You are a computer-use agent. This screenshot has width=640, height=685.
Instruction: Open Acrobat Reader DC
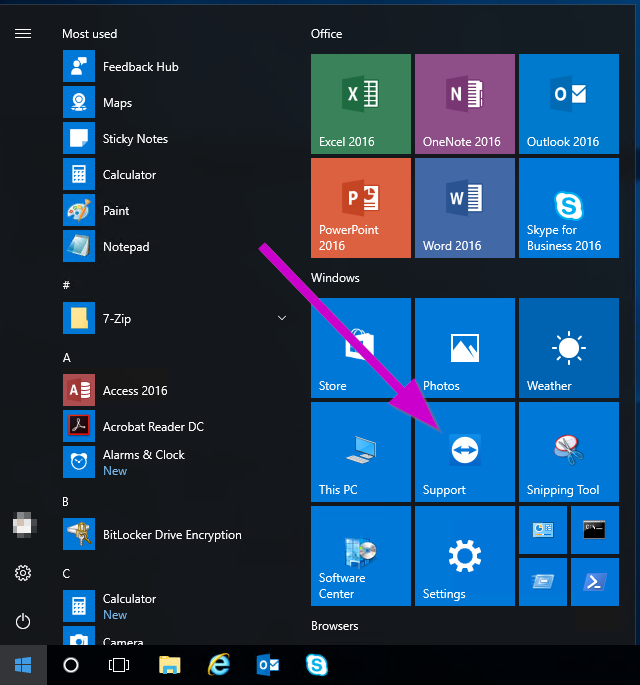(175, 426)
